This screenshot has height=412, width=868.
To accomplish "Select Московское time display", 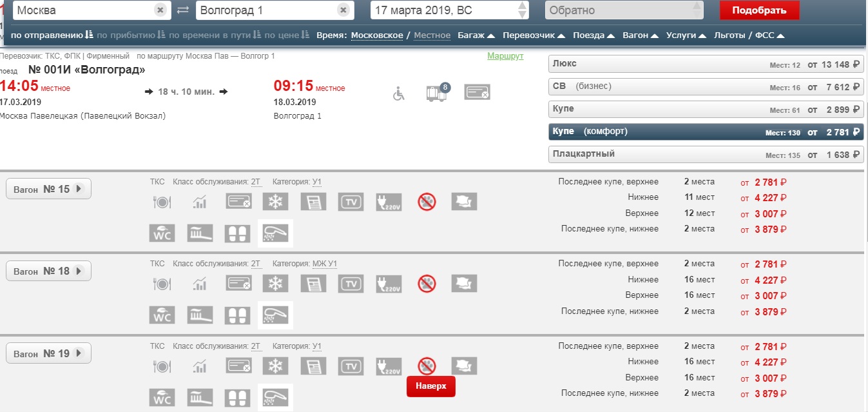I will click(377, 35).
